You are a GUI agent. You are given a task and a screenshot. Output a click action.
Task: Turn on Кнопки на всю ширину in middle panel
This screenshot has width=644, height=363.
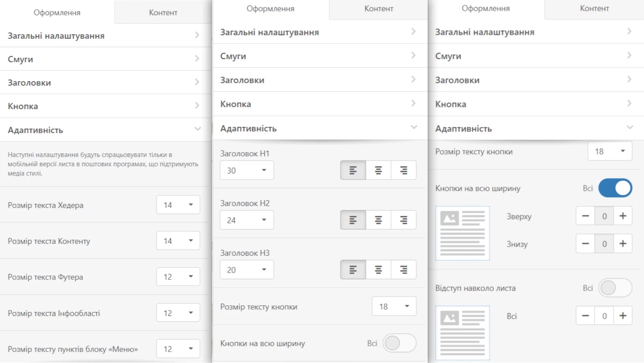tap(399, 343)
